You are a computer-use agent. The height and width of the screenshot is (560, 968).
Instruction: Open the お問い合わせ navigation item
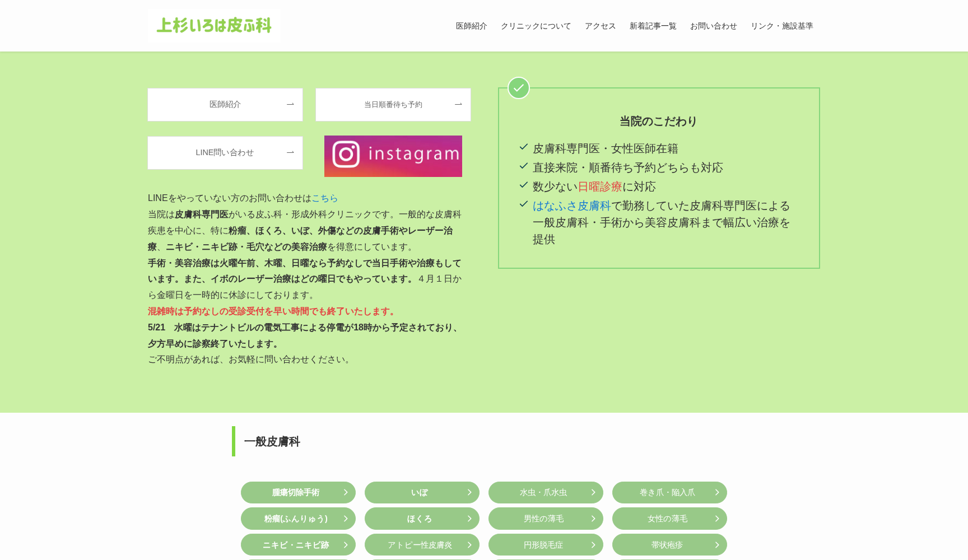pyautogui.click(x=713, y=26)
